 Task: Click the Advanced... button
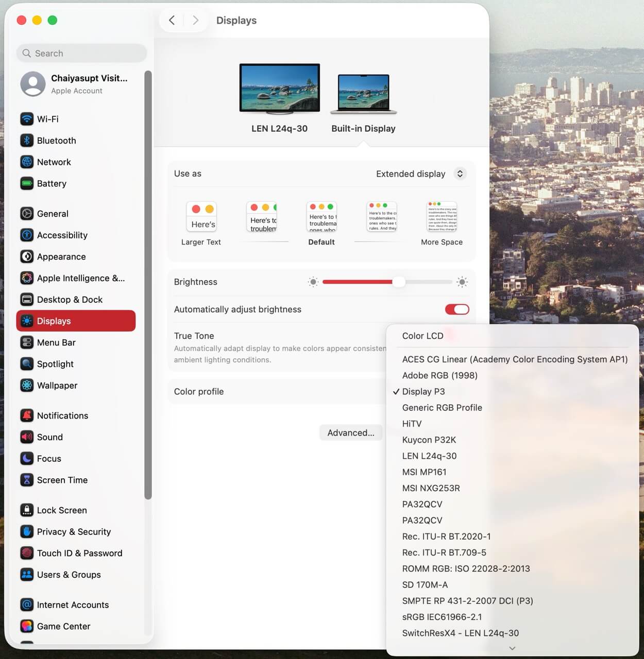tap(351, 432)
